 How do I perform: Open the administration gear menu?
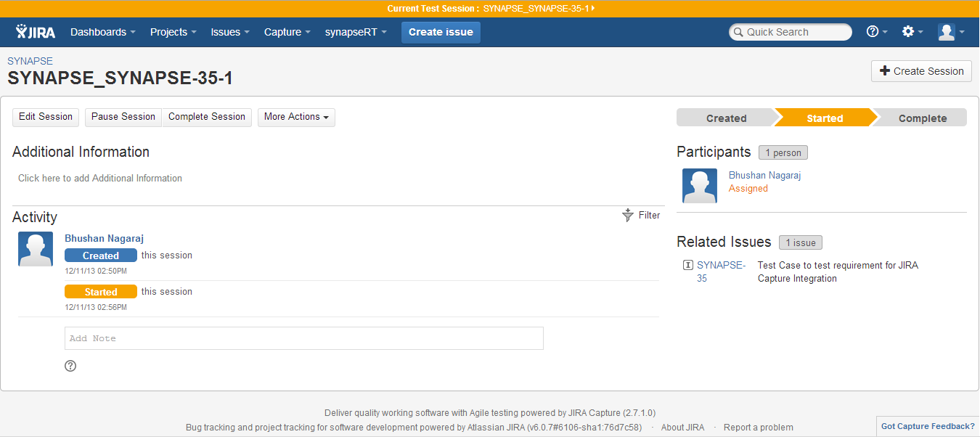click(912, 32)
